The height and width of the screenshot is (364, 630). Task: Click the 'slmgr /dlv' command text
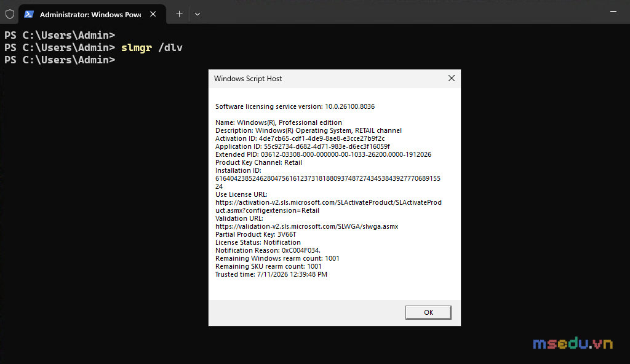tap(152, 47)
